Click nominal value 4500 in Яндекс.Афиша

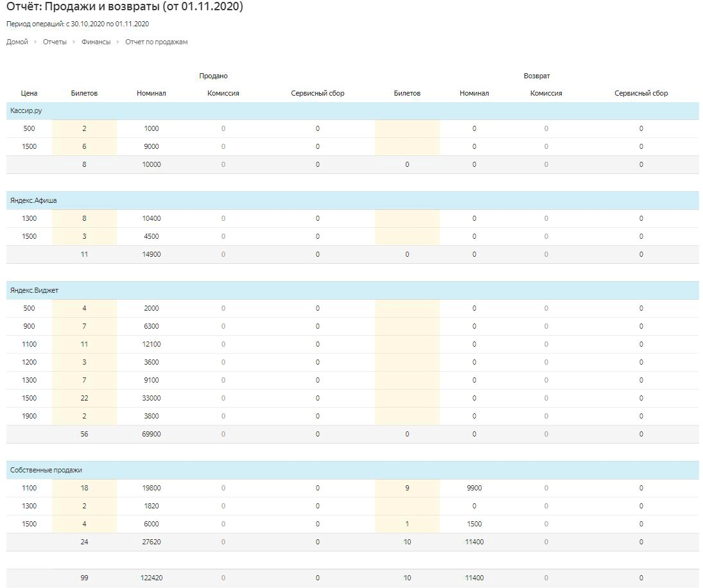click(x=152, y=236)
